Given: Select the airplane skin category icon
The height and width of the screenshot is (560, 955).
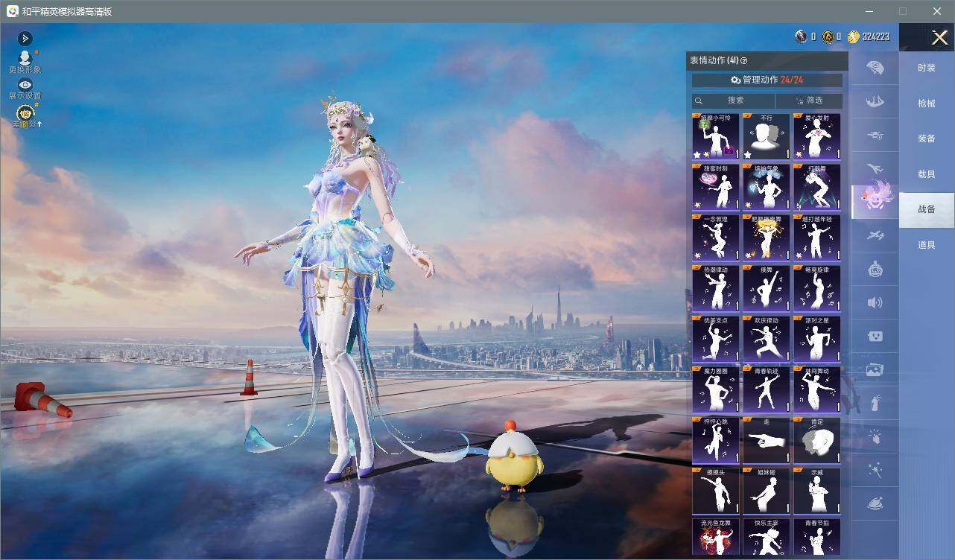Looking at the screenshot, I should pos(875,168).
